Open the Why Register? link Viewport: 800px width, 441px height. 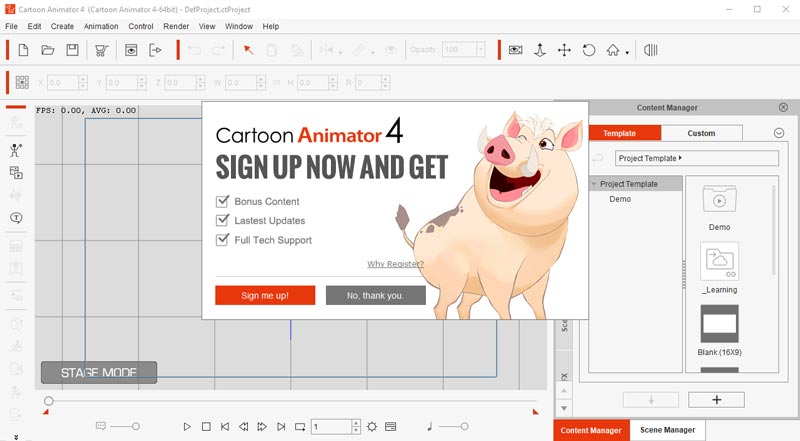click(x=395, y=264)
